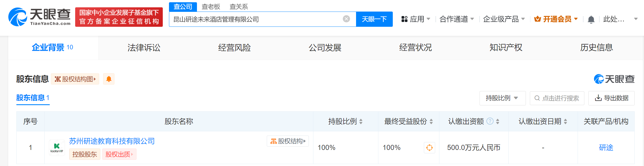This screenshot has width=644, height=166.
Task: Click the 导出数据 export button
Action: pyautogui.click(x=611, y=98)
